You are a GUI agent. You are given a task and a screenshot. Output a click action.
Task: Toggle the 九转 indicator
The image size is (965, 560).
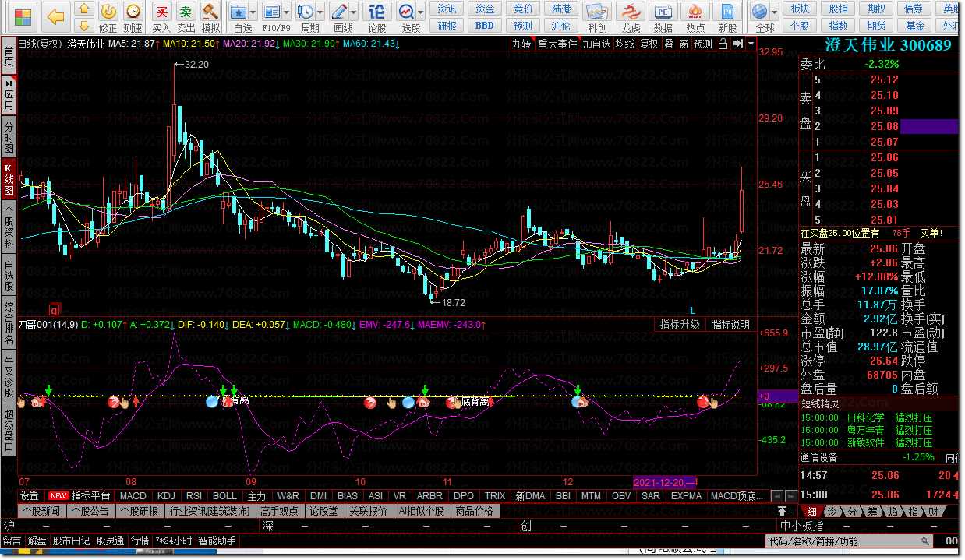pyautogui.click(x=521, y=44)
